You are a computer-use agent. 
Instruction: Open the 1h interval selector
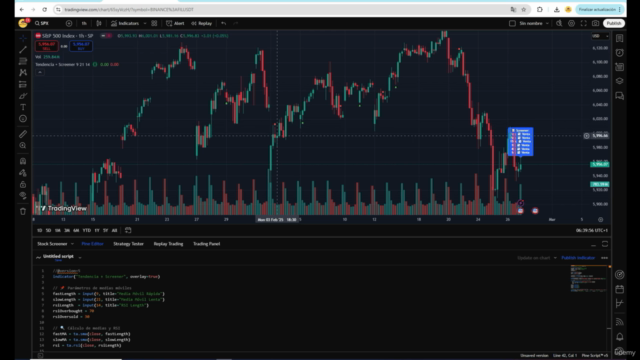click(84, 23)
